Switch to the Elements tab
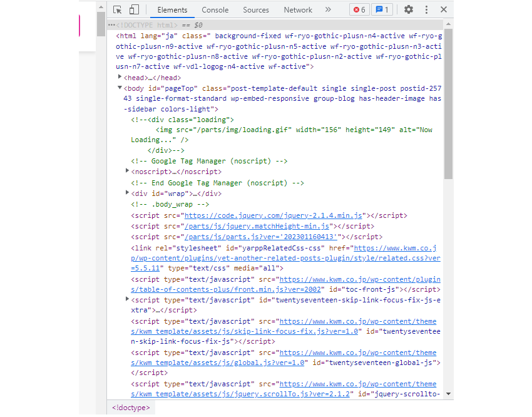This screenshot has width=532, height=417. coord(172,10)
